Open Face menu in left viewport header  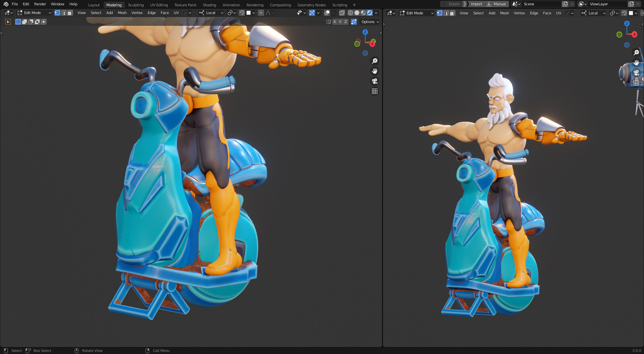tap(165, 13)
